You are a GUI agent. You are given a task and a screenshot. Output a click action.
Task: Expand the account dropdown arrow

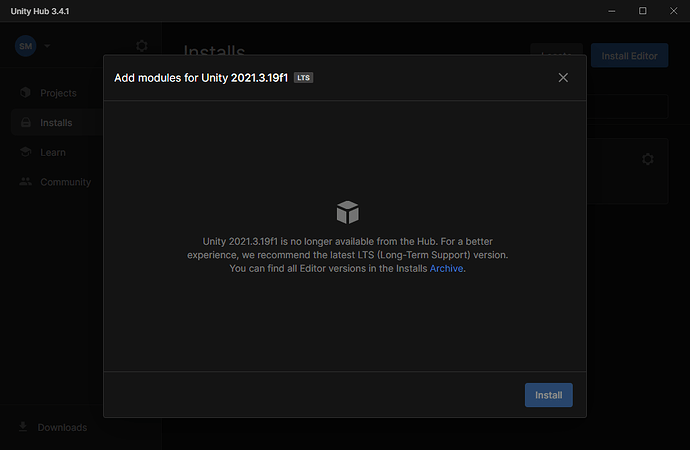pyautogui.click(x=47, y=46)
